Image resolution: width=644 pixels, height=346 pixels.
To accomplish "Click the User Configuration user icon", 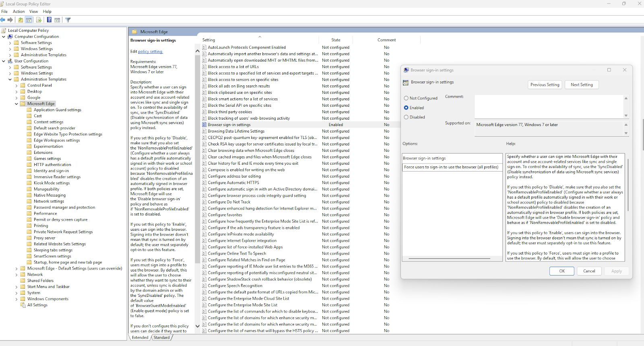I will point(10,61).
